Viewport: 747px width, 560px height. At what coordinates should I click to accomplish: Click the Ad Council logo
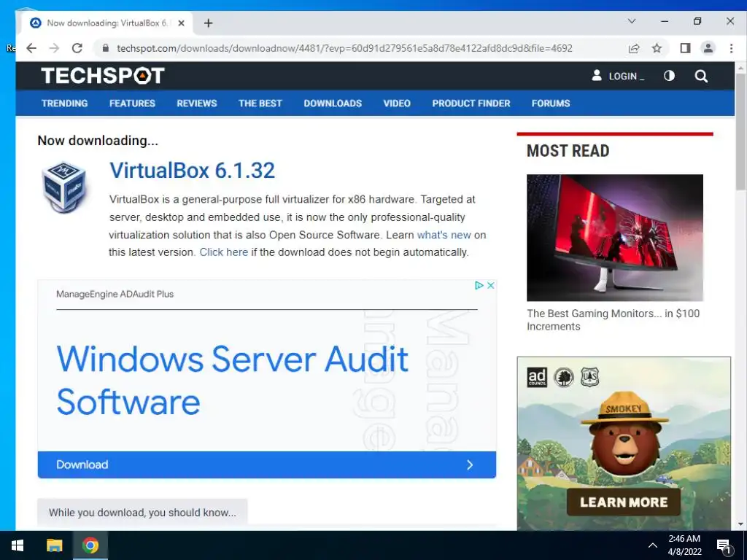[537, 377]
